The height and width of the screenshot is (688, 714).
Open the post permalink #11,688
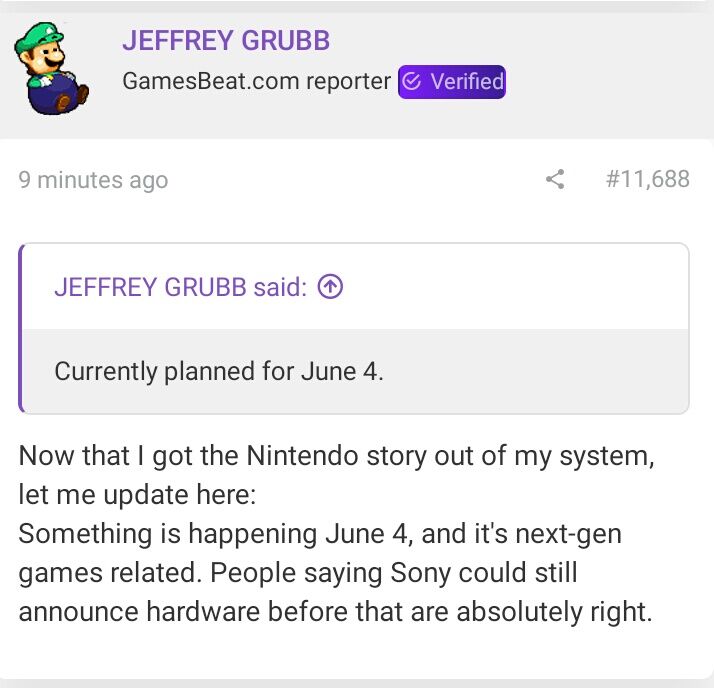coord(647,180)
